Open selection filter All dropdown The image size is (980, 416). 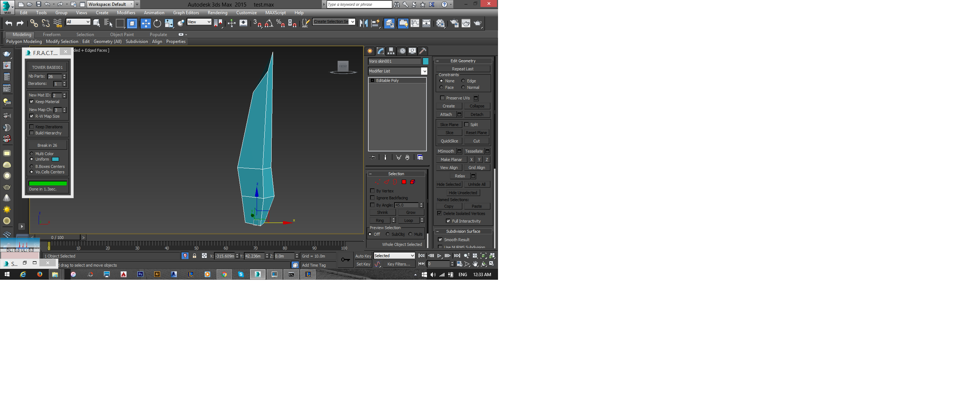[78, 22]
